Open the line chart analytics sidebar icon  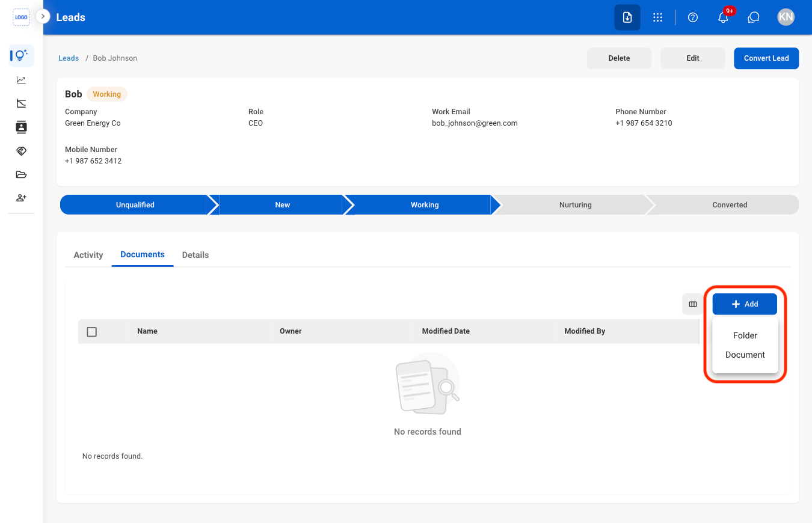[x=22, y=80]
